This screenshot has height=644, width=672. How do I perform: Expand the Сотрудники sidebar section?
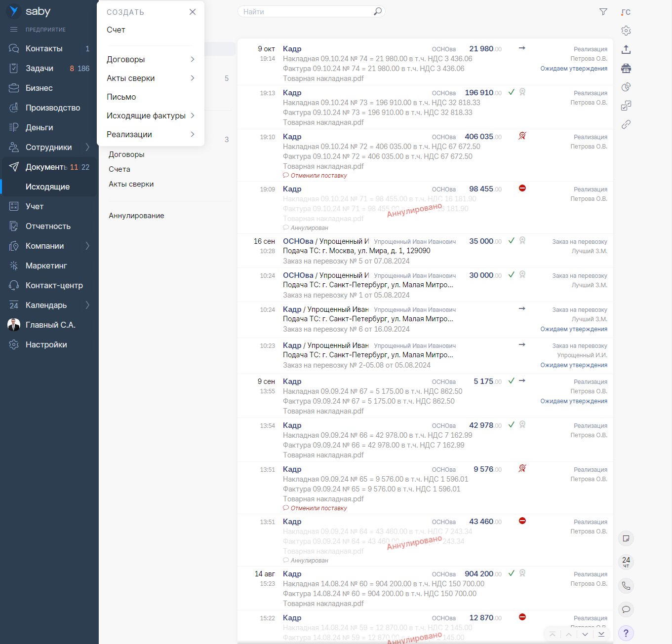click(x=87, y=147)
